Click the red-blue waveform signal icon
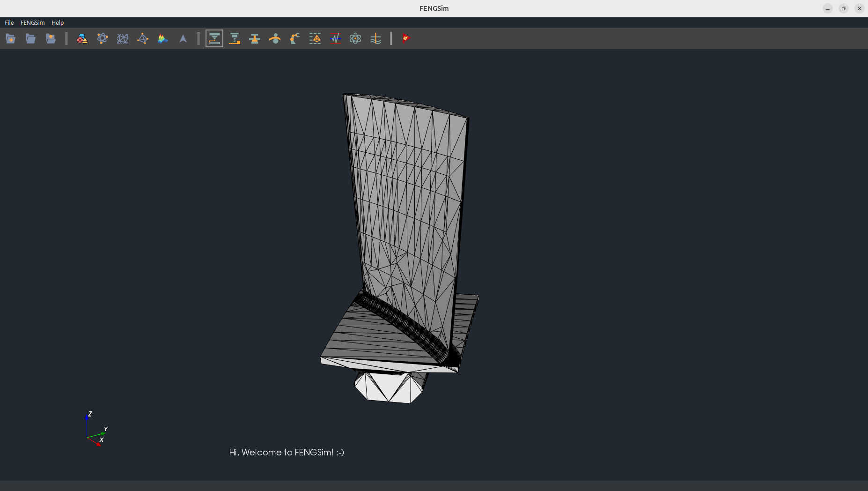The height and width of the screenshot is (491, 868). tap(335, 38)
